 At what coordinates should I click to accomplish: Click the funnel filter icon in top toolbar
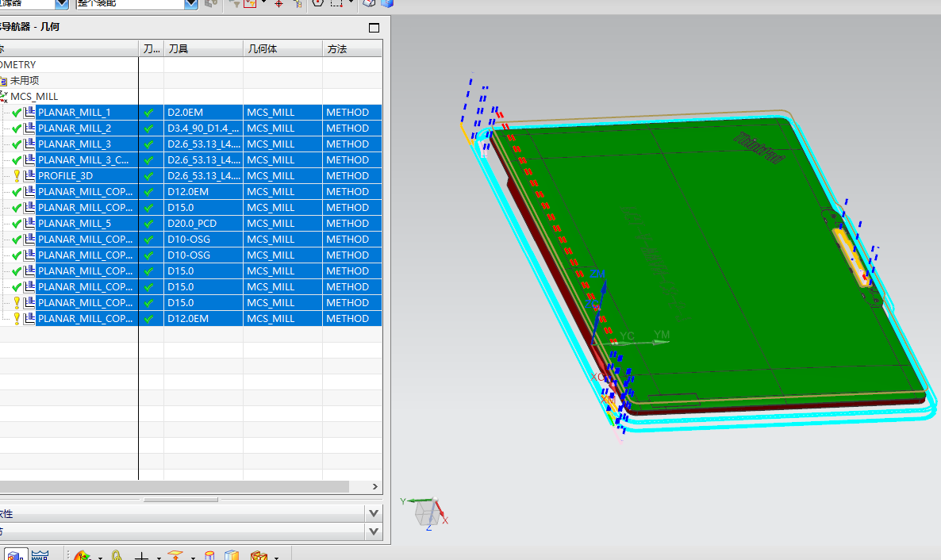click(235, 3)
